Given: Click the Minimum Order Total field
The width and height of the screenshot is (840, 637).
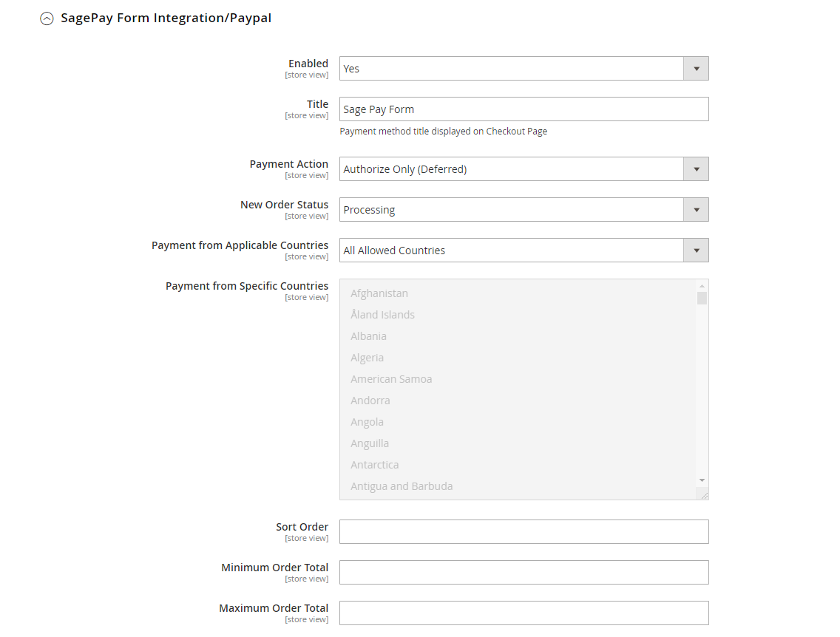Looking at the screenshot, I should (524, 573).
